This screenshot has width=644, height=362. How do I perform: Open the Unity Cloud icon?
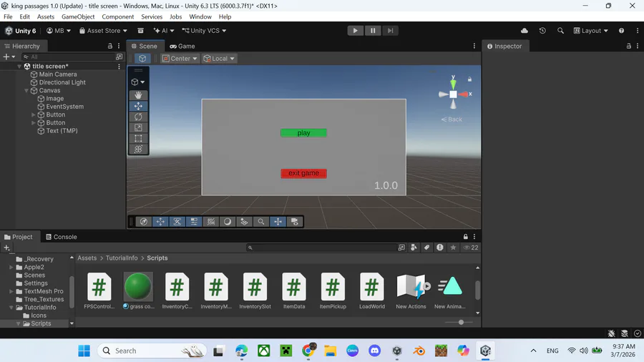pyautogui.click(x=525, y=30)
